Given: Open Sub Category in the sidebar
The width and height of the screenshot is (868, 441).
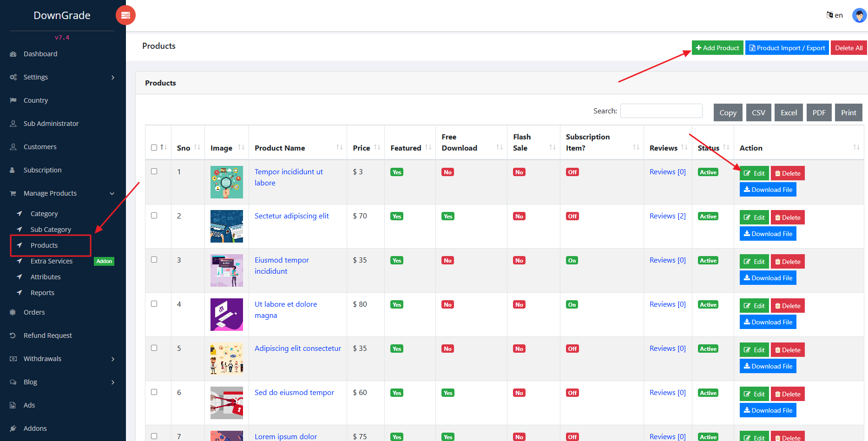Looking at the screenshot, I should (51, 230).
